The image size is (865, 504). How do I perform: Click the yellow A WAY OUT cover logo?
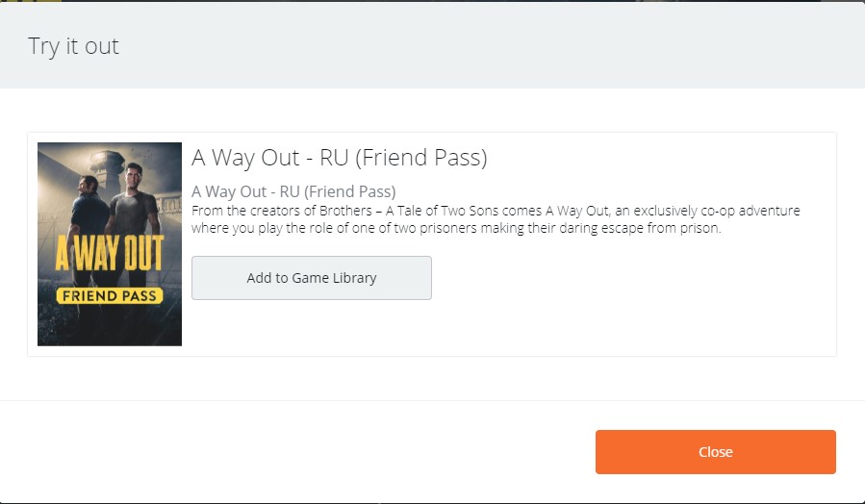(109, 254)
